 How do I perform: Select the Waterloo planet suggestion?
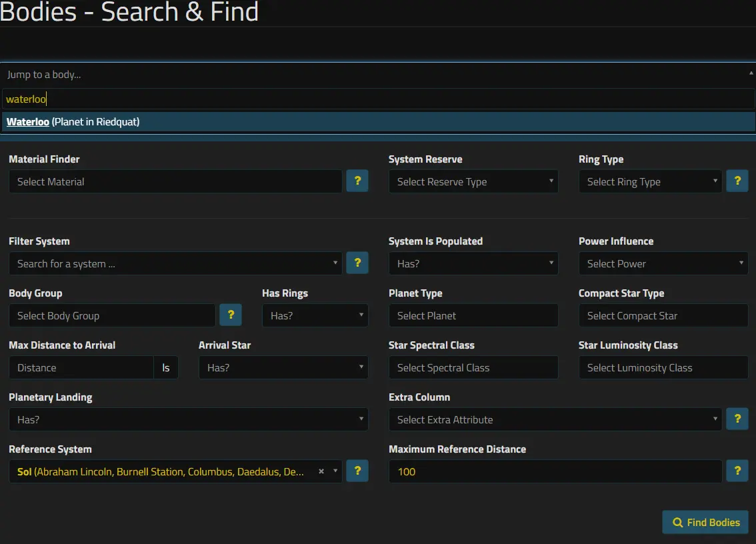pos(379,122)
